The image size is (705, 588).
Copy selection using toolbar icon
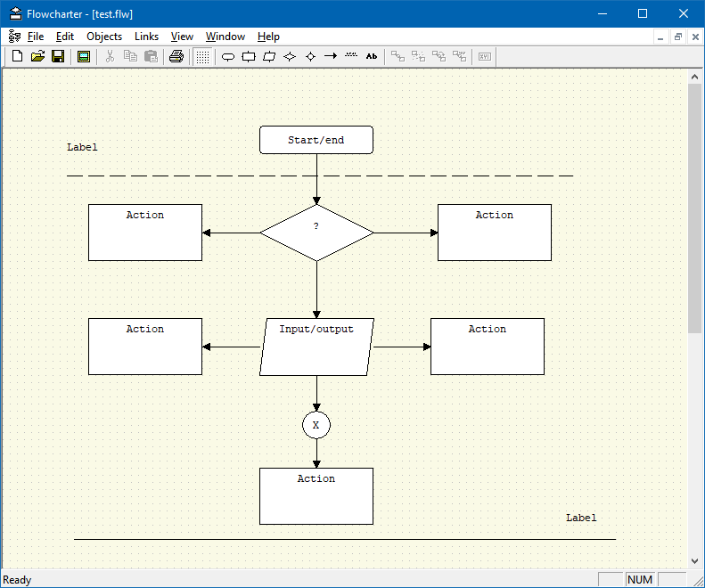point(130,56)
